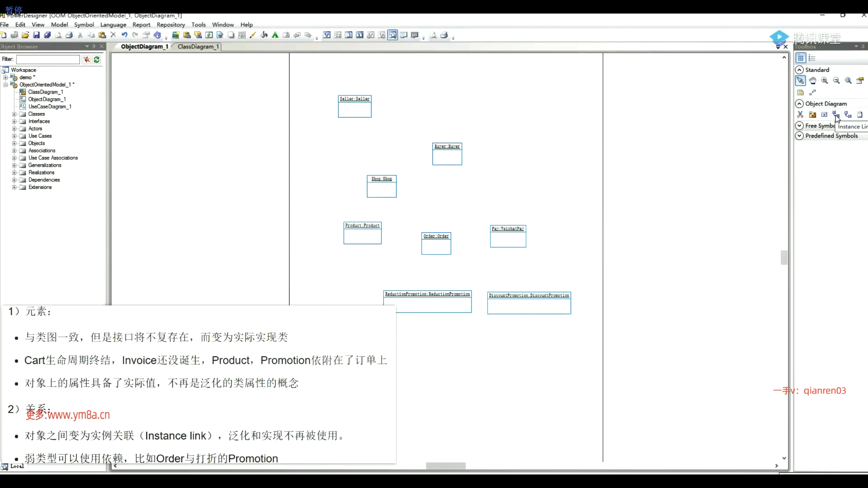
Task: Expand the Classes folder in browser
Action: click(14, 114)
